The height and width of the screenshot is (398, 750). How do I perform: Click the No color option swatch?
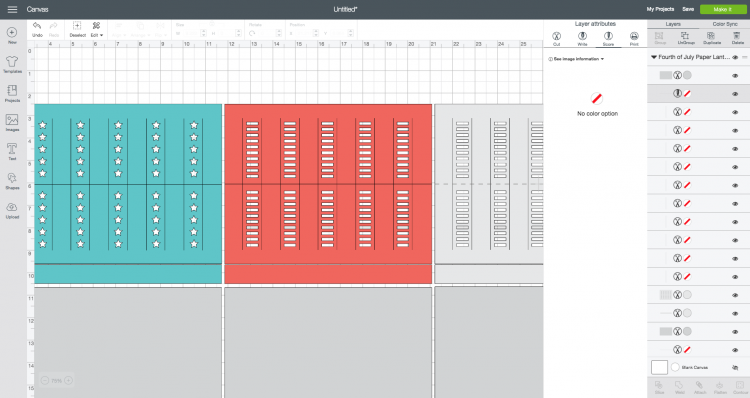point(596,99)
